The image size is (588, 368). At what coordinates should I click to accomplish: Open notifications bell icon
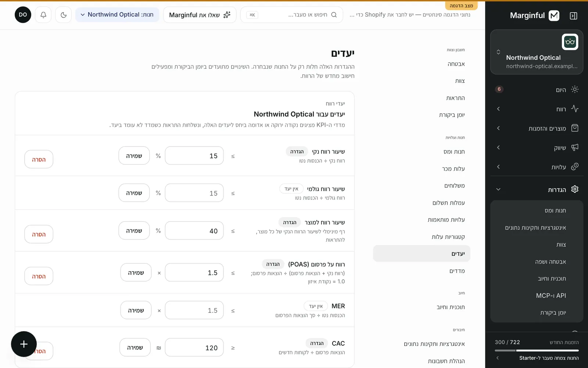[x=43, y=15]
